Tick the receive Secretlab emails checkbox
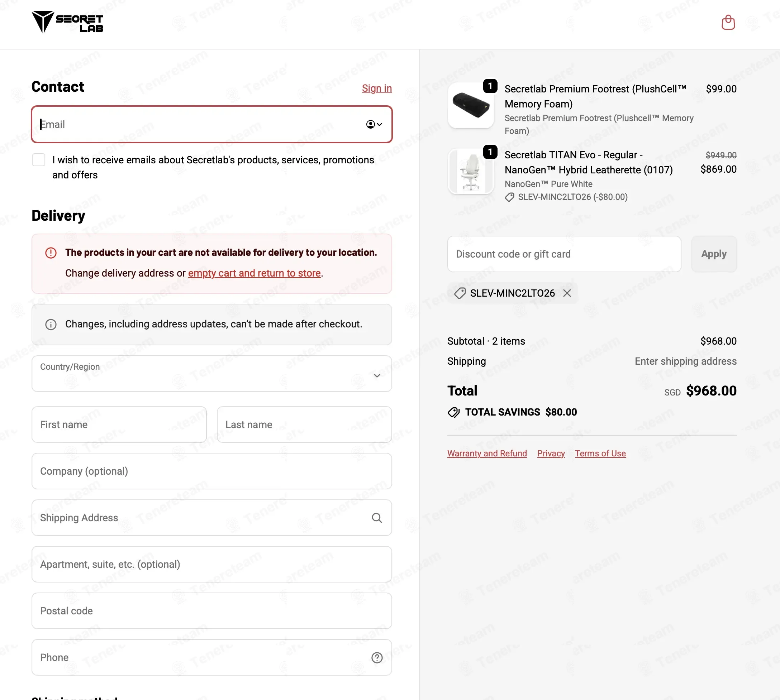The image size is (780, 700). pos(38,160)
